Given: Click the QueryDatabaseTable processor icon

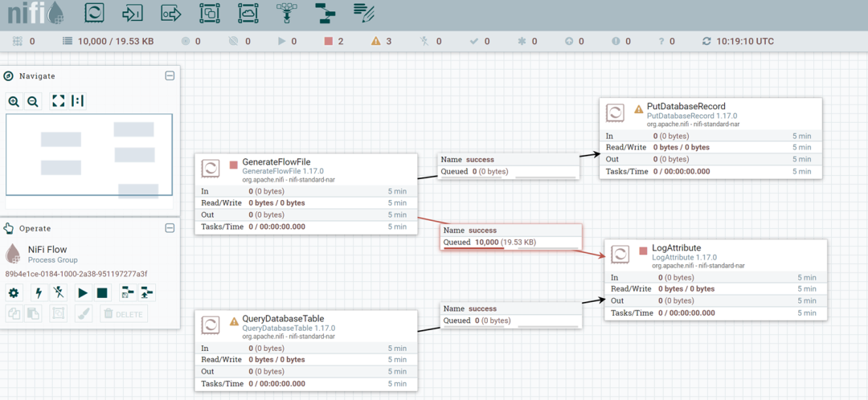Looking at the screenshot, I should point(211,324).
